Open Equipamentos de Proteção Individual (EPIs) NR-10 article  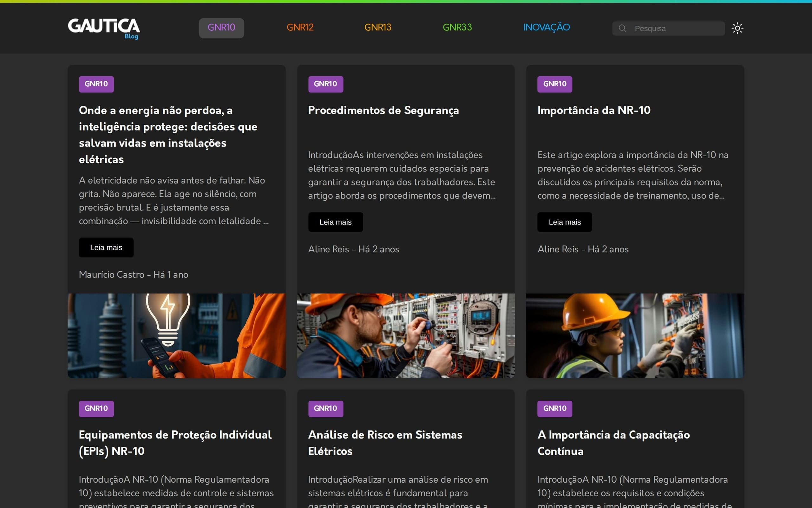pyautogui.click(x=175, y=443)
